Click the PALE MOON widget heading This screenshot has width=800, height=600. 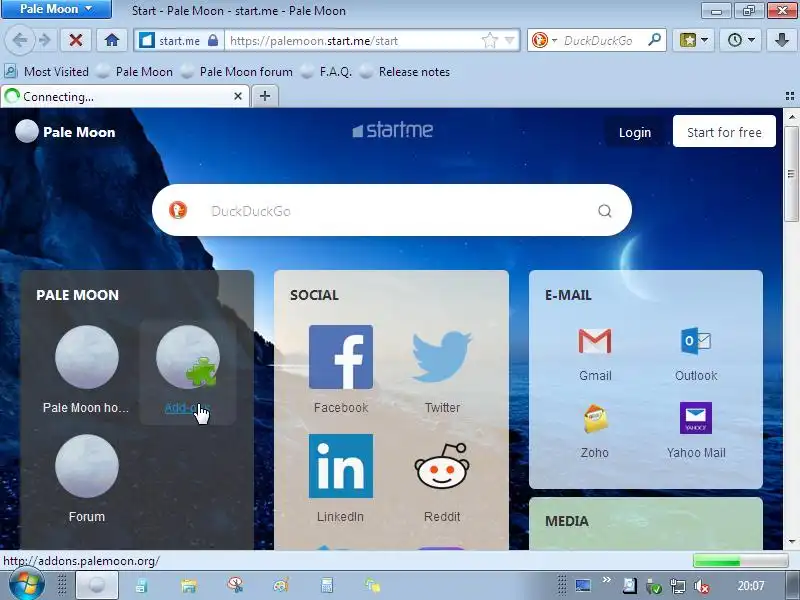coord(78,295)
